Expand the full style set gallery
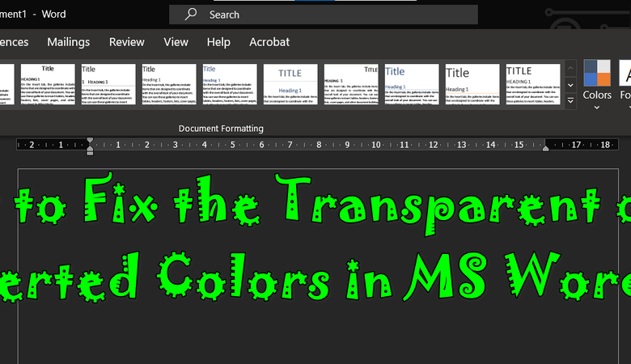The height and width of the screenshot is (364, 631). point(570,101)
